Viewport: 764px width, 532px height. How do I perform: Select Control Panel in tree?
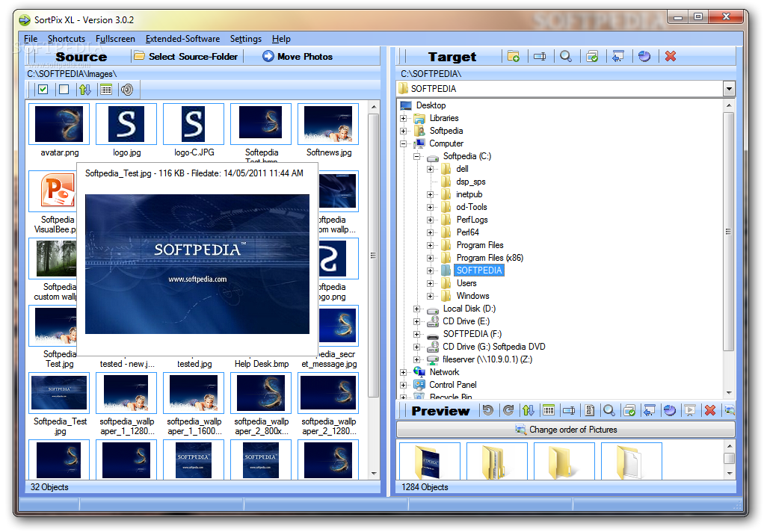click(x=453, y=385)
